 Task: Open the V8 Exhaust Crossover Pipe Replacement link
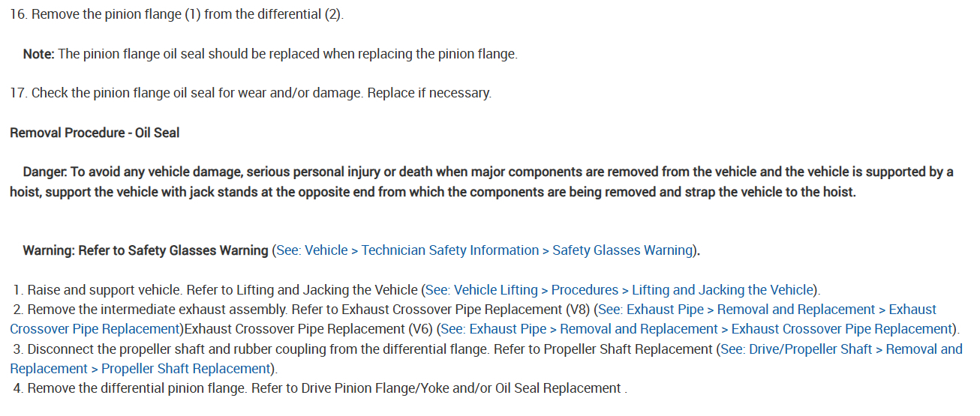[x=765, y=310]
